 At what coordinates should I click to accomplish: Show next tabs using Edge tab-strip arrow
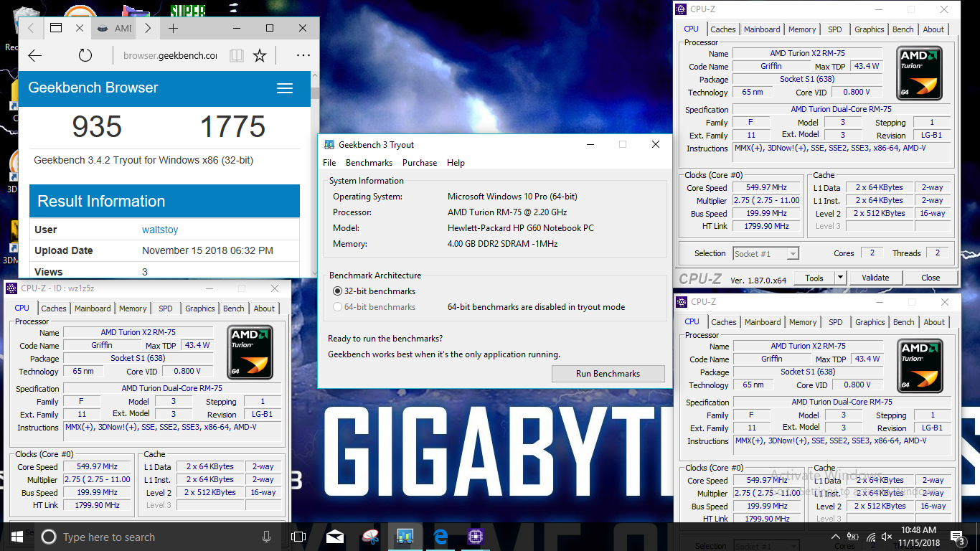147,29
